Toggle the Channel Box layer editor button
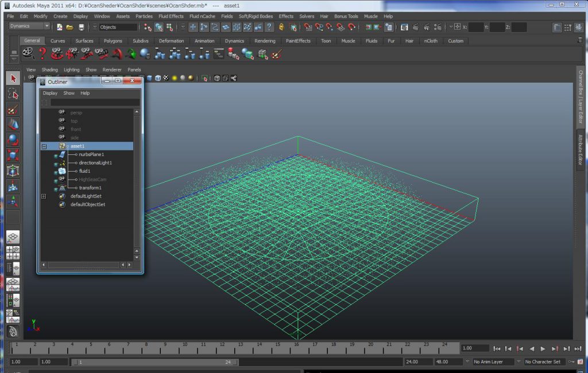The height and width of the screenshot is (373, 588). [x=579, y=28]
